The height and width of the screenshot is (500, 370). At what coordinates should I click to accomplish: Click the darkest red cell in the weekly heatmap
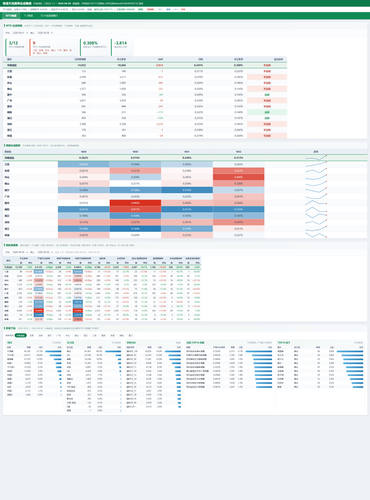(135, 203)
